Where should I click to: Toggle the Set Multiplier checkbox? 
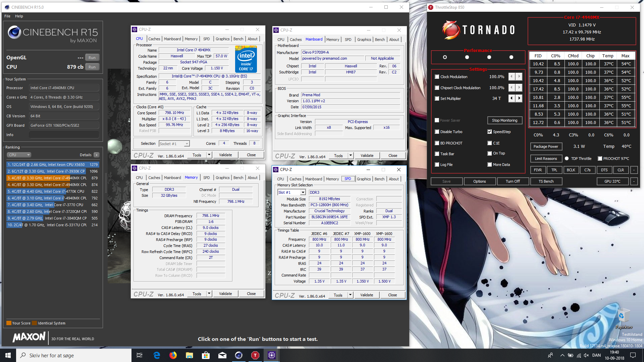tap(437, 99)
